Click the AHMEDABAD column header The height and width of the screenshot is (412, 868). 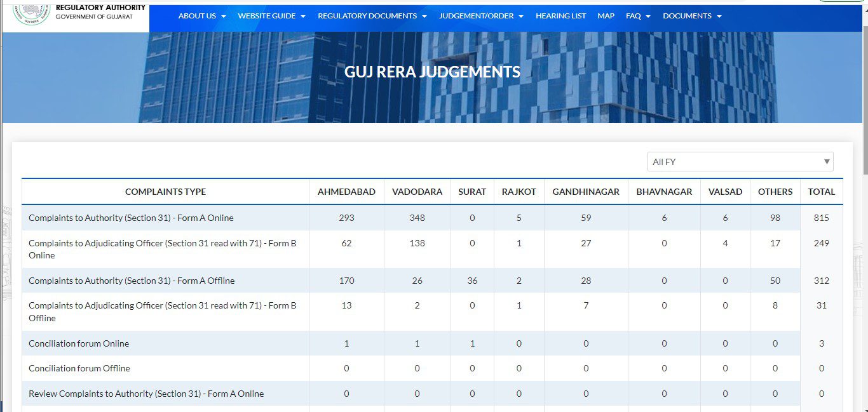point(346,191)
